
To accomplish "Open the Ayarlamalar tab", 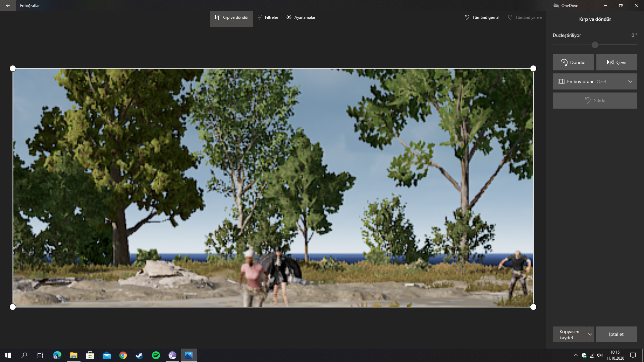I will coord(301,17).
